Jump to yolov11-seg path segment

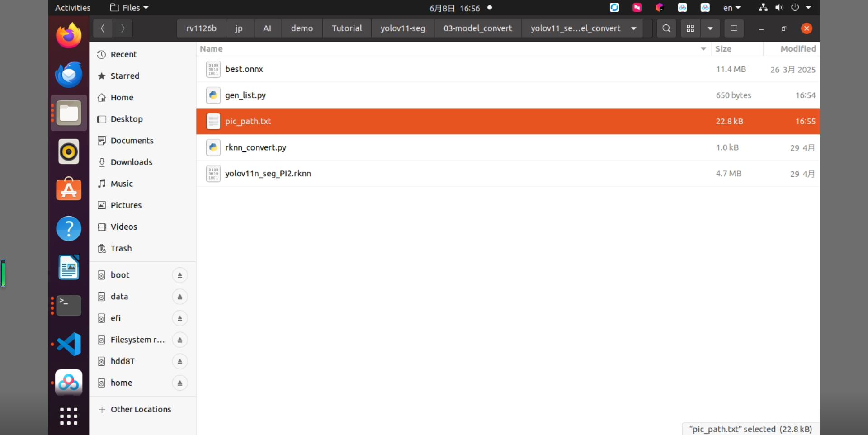(402, 28)
